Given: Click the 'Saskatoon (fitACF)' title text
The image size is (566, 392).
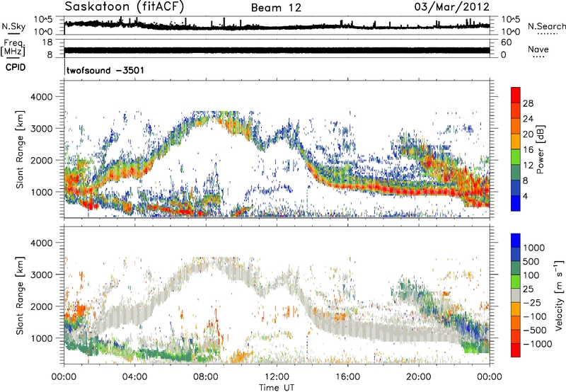Looking at the screenshot, I should (x=125, y=6).
